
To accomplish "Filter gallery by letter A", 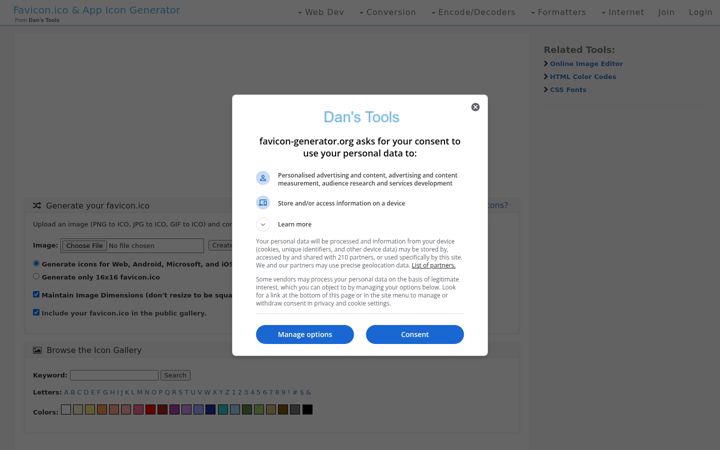I will coord(67,393).
